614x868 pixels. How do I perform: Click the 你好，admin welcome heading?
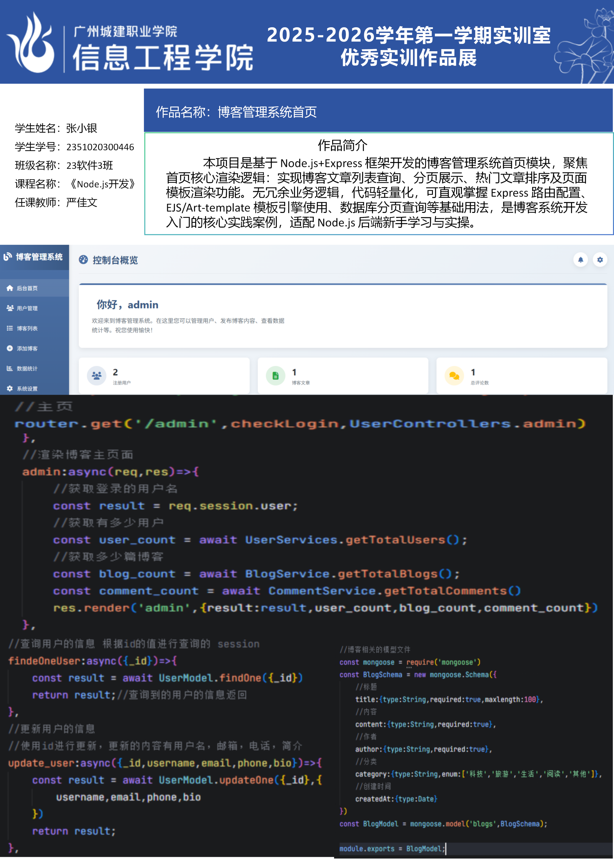127,305
